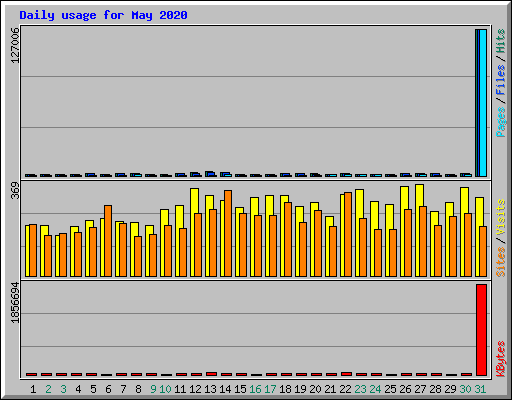Click the orange Visits bar for day 1

pyautogui.click(x=33, y=251)
